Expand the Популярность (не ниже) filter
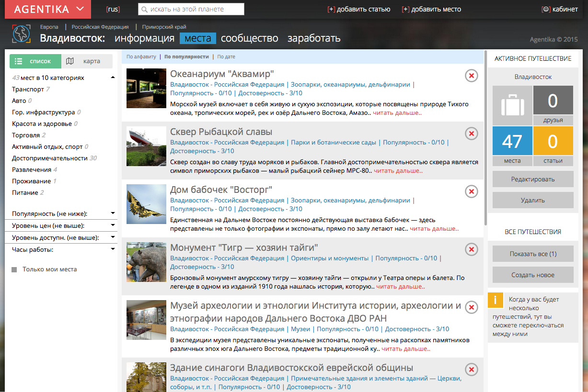 tap(113, 213)
